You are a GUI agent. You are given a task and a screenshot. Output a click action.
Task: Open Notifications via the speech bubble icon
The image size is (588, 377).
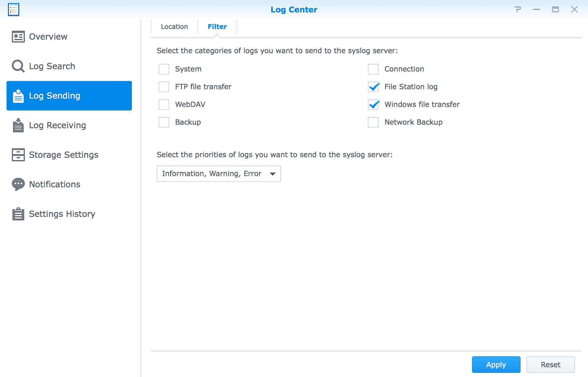[x=18, y=184]
